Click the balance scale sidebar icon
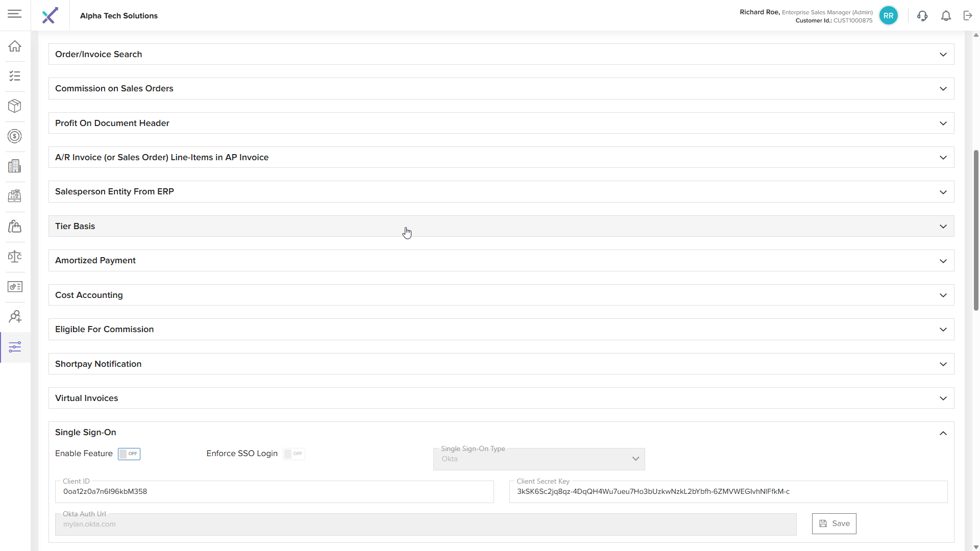 click(x=15, y=257)
